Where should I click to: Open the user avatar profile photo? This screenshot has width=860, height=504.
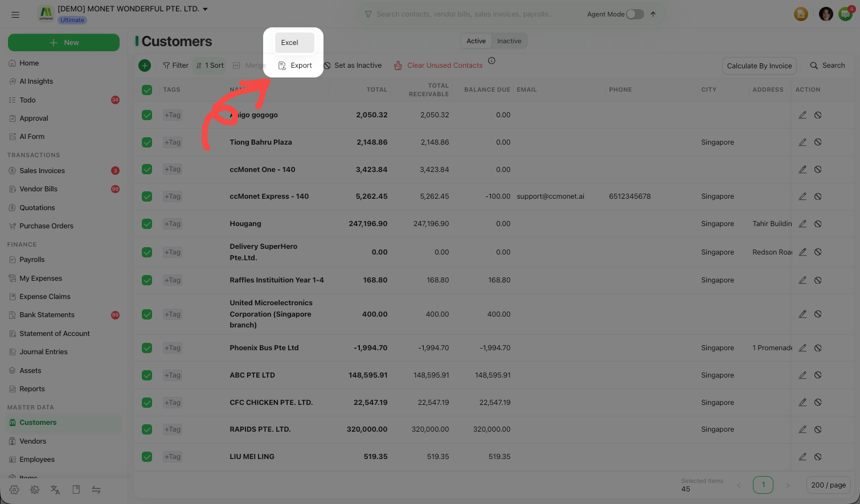pos(826,14)
